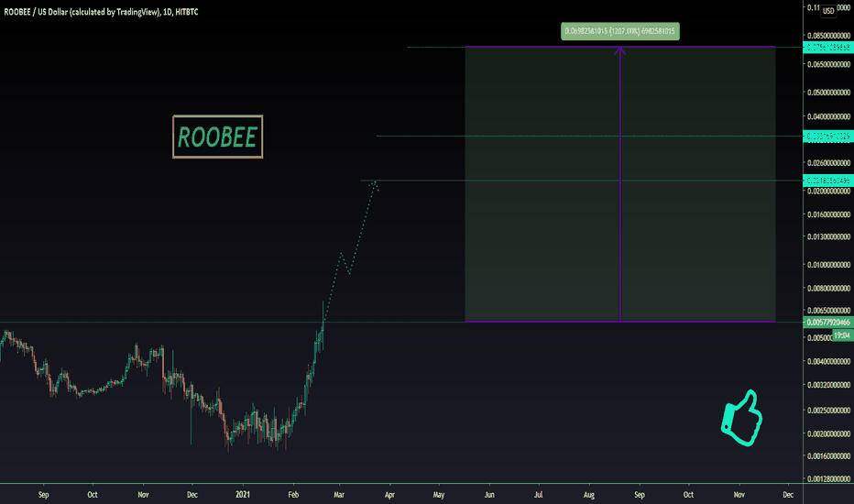Click the 0.04000000000 price axis value

coord(828,116)
